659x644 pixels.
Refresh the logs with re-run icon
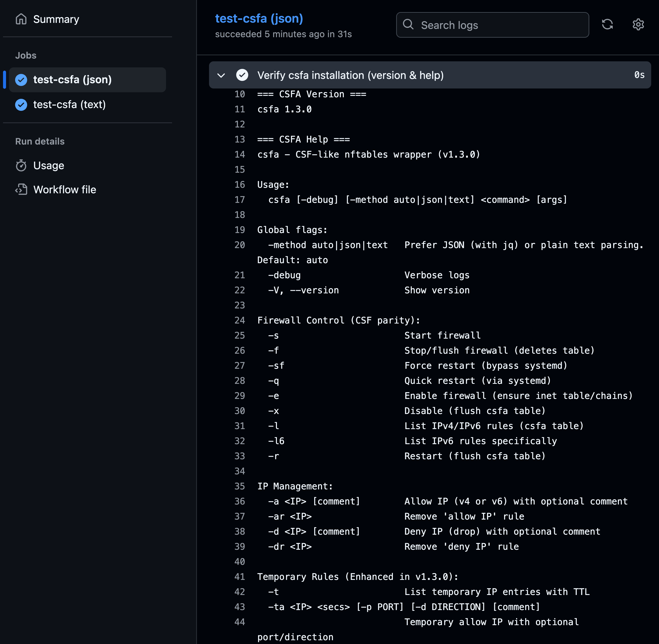607,24
